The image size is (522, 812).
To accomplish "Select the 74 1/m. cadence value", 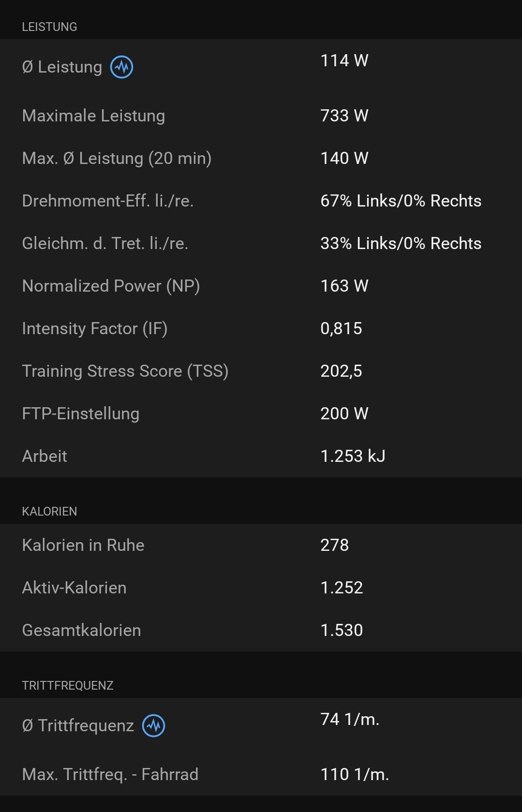I will pyautogui.click(x=350, y=719).
